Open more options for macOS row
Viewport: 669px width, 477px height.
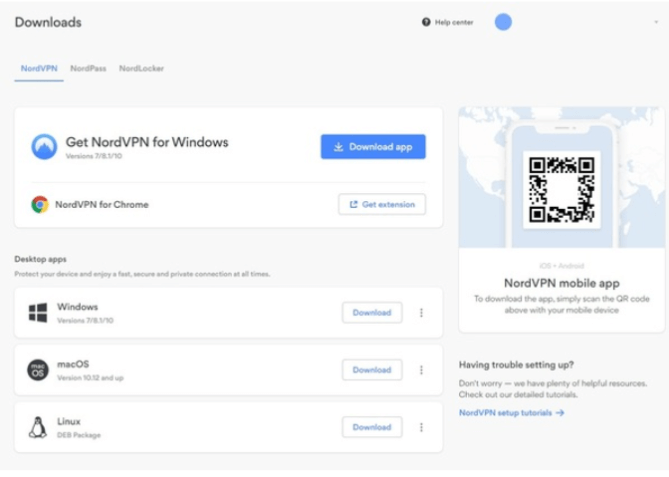pyautogui.click(x=421, y=370)
